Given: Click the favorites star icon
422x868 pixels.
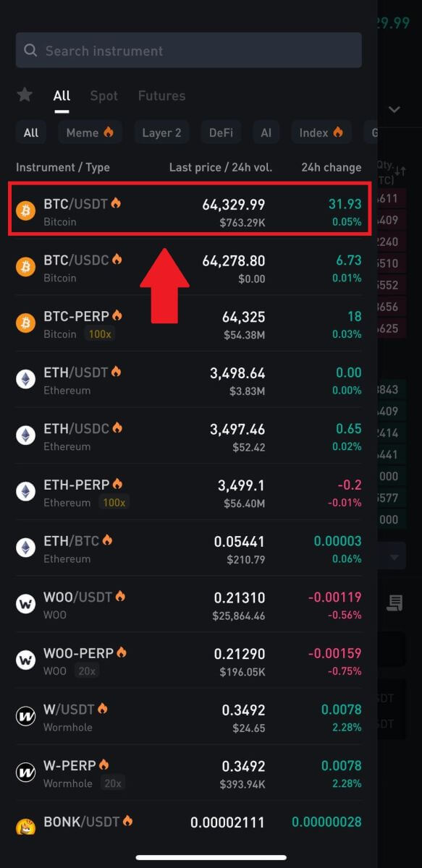Looking at the screenshot, I should (24, 95).
